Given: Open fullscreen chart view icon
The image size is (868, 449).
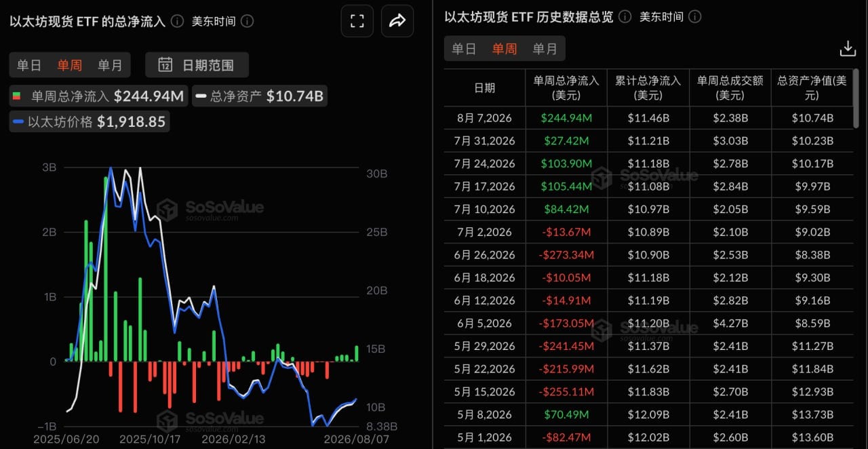Looking at the screenshot, I should point(357,21).
